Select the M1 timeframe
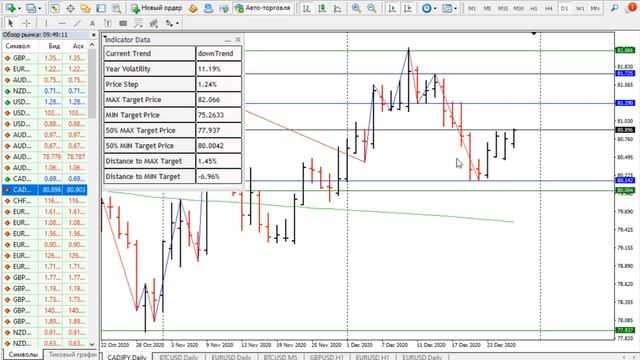The height and width of the screenshot is (360, 640). click(472, 8)
